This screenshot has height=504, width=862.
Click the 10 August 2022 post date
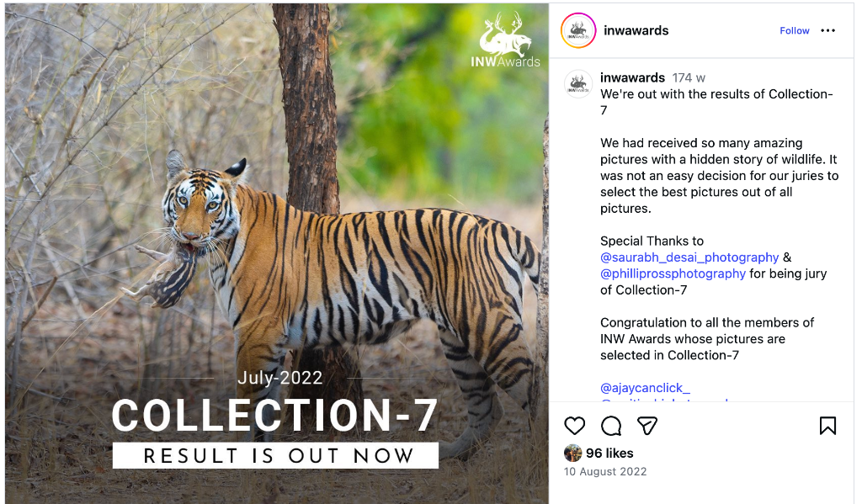coord(605,471)
